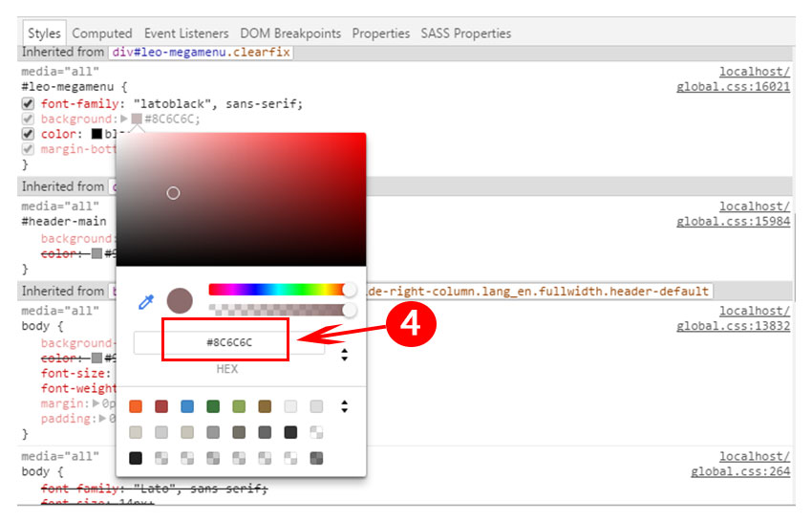Uncheck the color property in #leo-megamenu
The image size is (812, 522).
tap(29, 135)
